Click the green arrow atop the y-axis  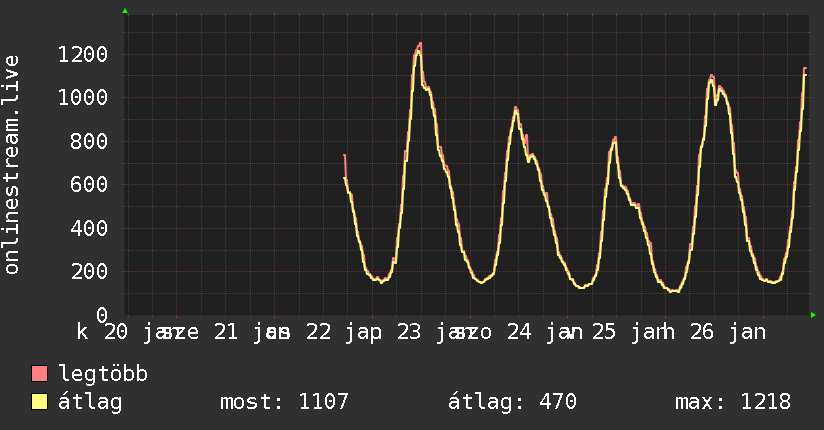pos(125,11)
